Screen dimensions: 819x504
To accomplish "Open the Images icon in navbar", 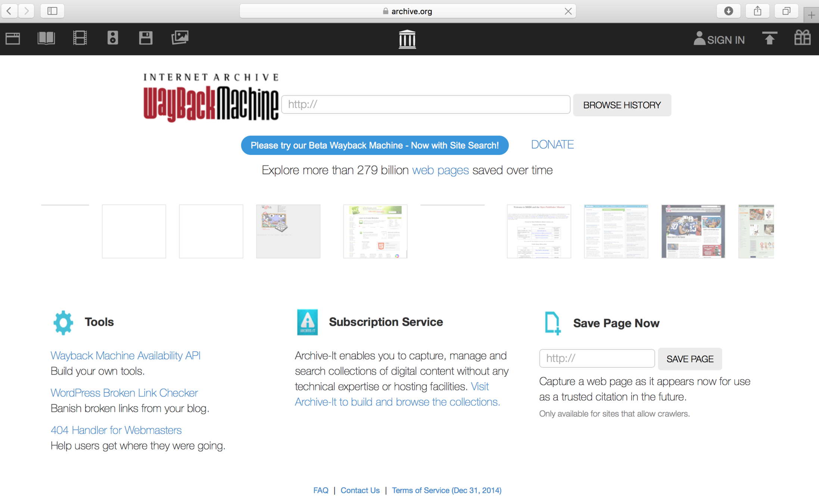I will click(x=180, y=38).
